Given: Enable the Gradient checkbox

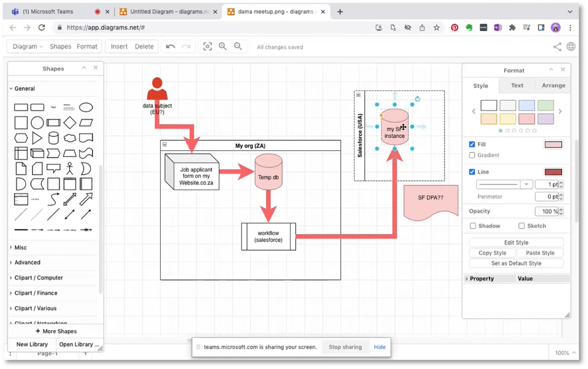Looking at the screenshot, I should pyautogui.click(x=472, y=155).
